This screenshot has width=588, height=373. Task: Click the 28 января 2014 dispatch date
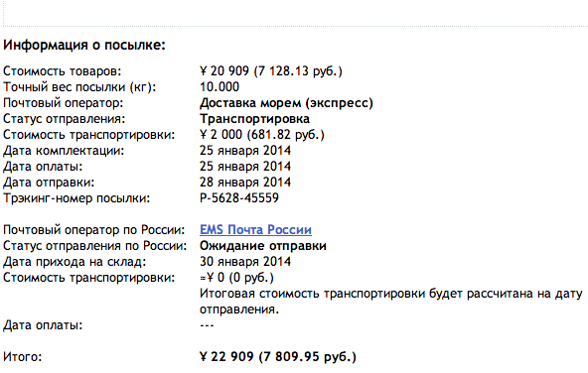pyautogui.click(x=245, y=182)
